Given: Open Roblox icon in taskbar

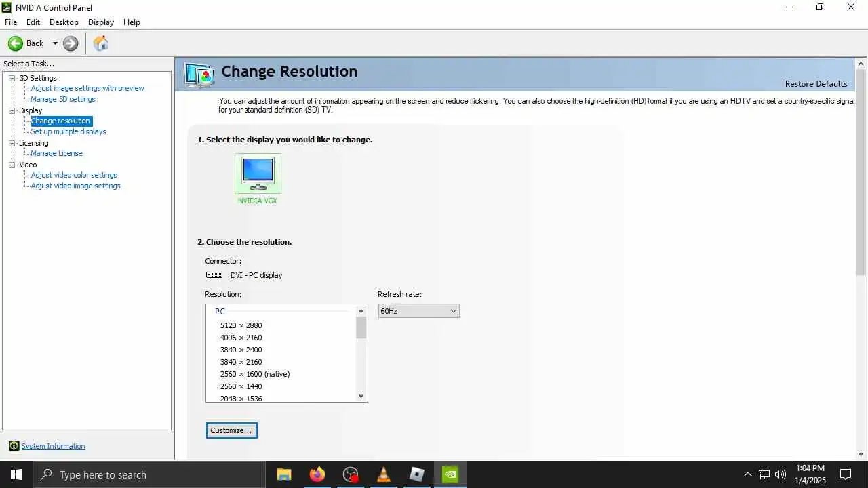Looking at the screenshot, I should [417, 474].
